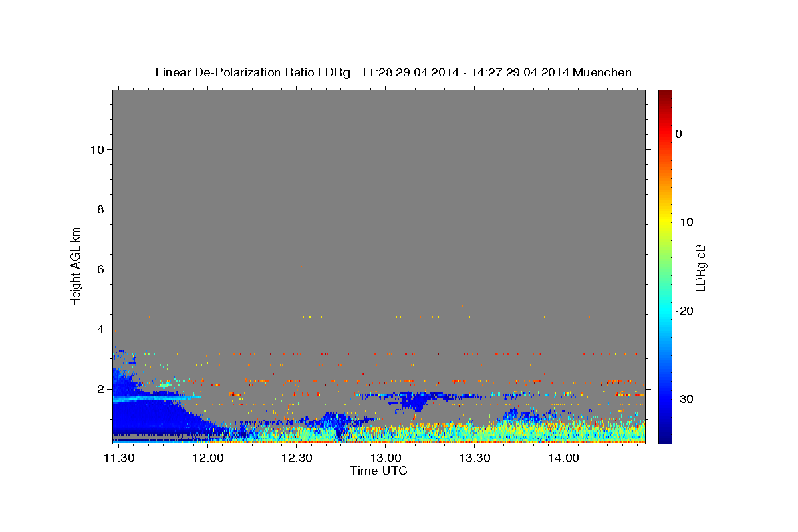
Task: Click the -30 dB colorbar label
Action: 685,399
